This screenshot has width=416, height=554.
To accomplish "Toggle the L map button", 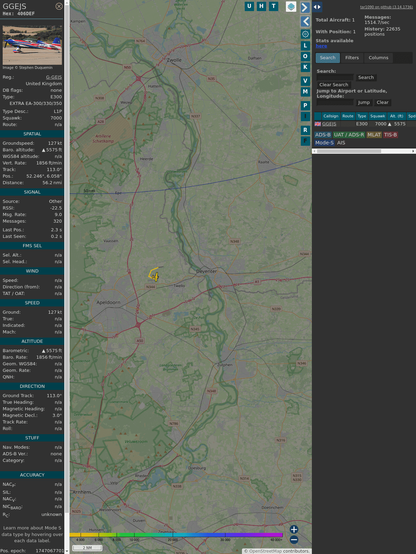I will point(305,46).
